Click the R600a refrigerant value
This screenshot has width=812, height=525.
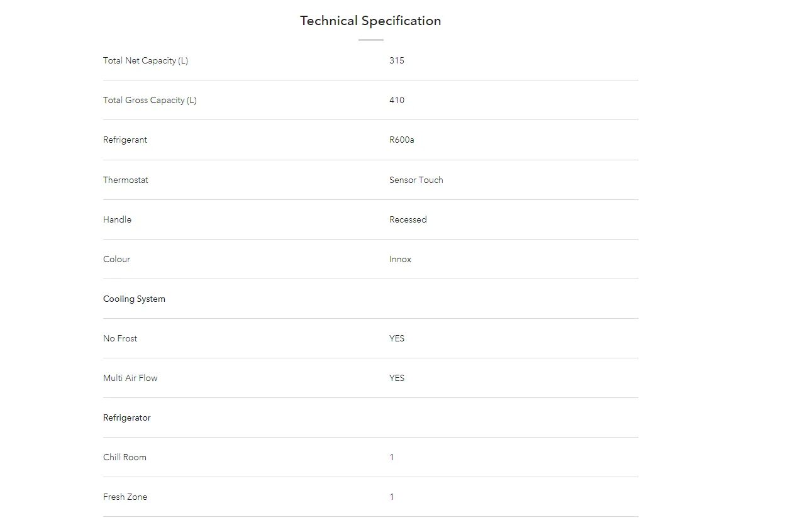tap(402, 140)
